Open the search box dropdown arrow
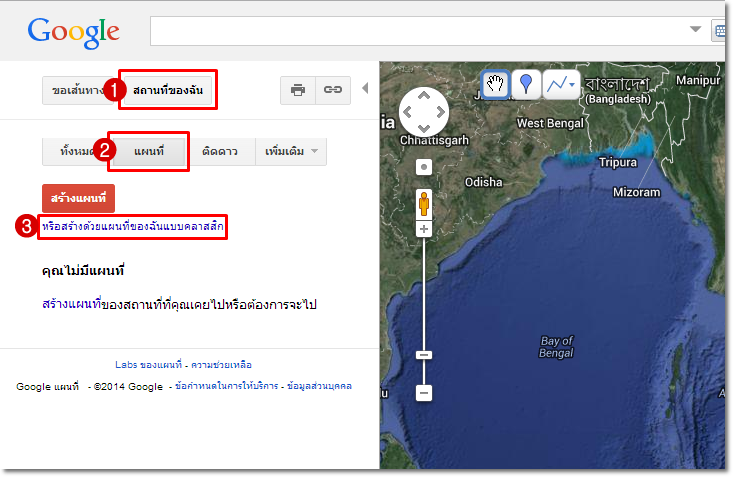The height and width of the screenshot is (477, 733). (x=695, y=29)
